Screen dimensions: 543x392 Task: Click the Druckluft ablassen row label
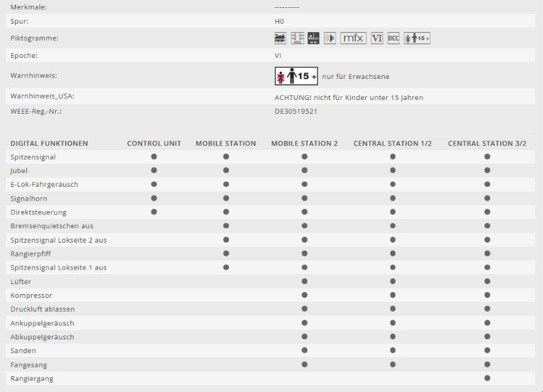coord(43,309)
